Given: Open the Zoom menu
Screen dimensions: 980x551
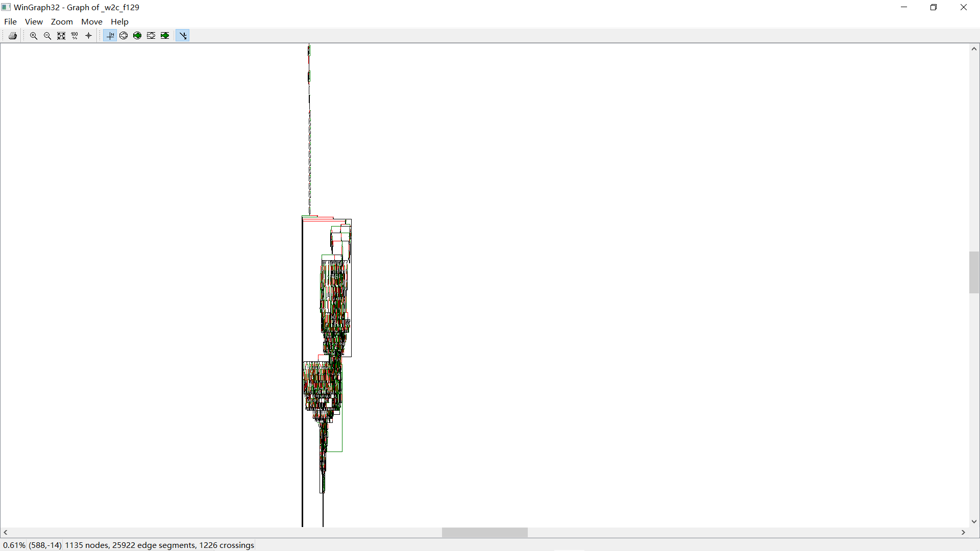Looking at the screenshot, I should pos(62,21).
